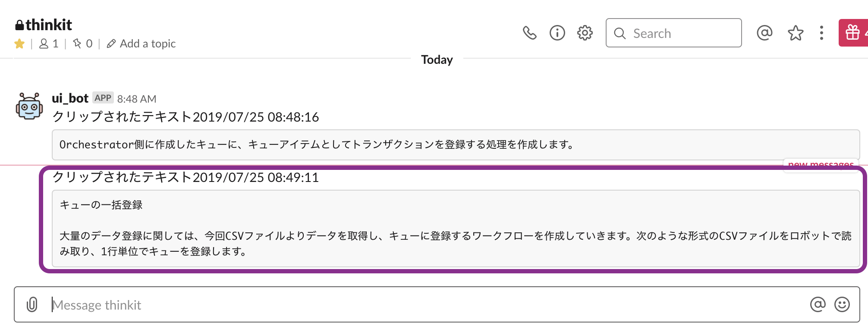
Task: Click the paperclip attach file icon
Action: (32, 305)
